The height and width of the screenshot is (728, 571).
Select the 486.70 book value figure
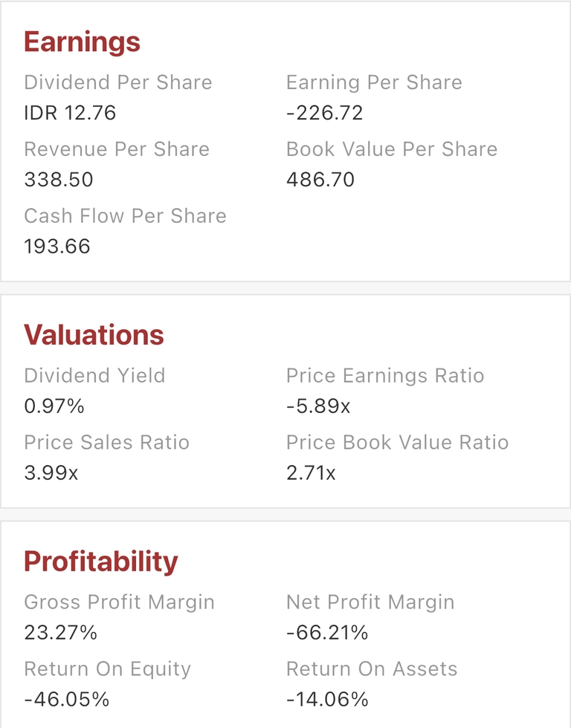pos(320,180)
